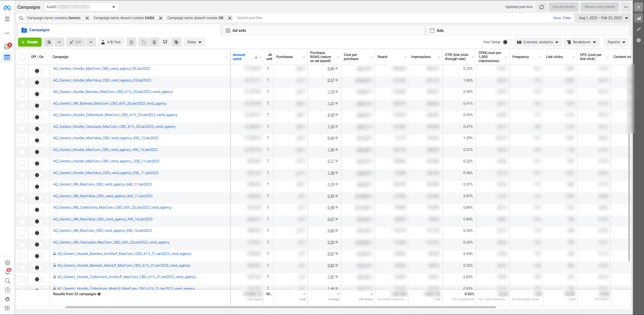Refresh data with the reload icon
644x315 pixels.
coord(542,7)
